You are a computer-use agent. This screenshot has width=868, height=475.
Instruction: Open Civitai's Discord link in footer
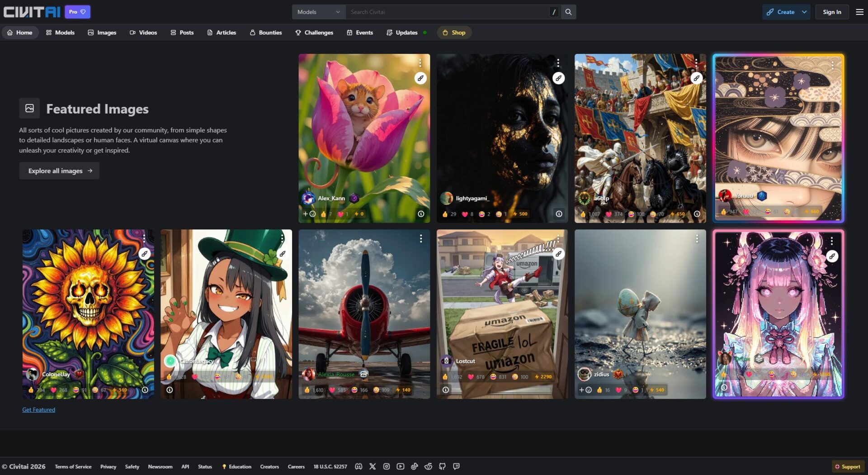point(359,466)
